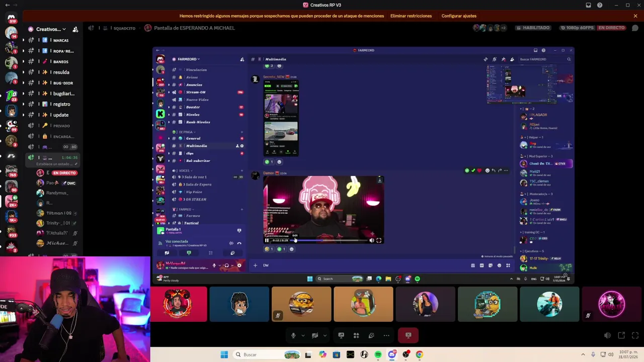Click the 1080p 60FPS quality badge
644x362 pixels.
pos(577,28)
